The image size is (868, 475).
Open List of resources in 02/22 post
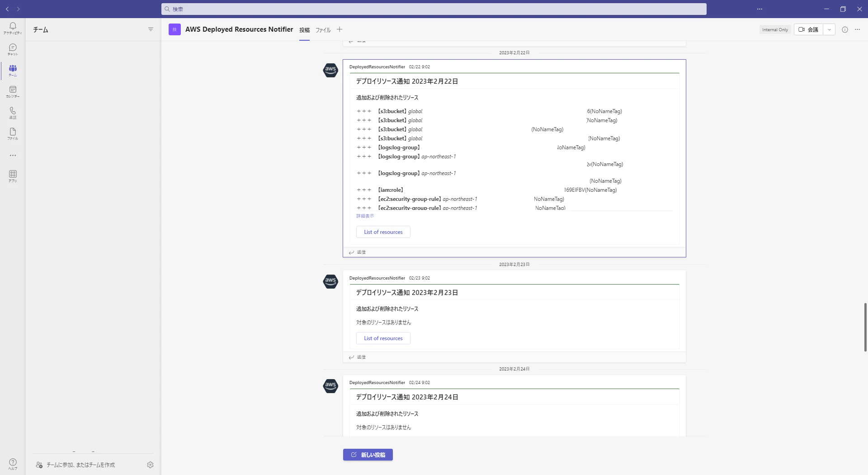click(x=383, y=232)
